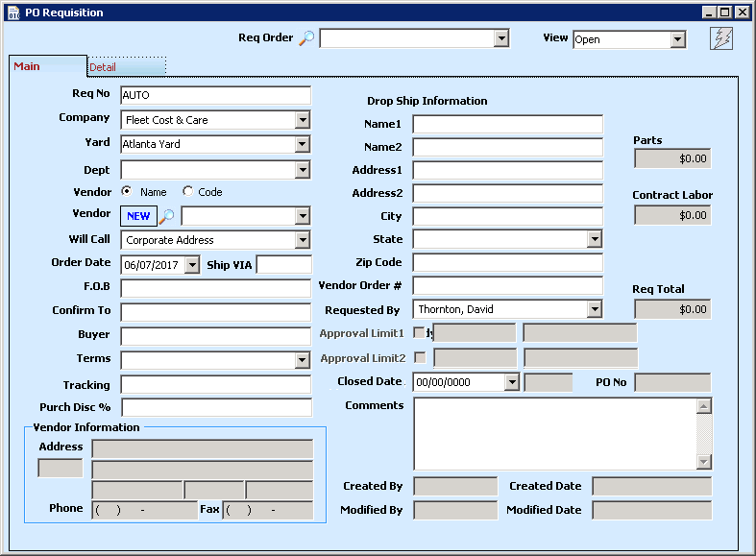Screen dimensions: 756x556
Task: Select the Vendor Code radio button
Action: (x=187, y=191)
